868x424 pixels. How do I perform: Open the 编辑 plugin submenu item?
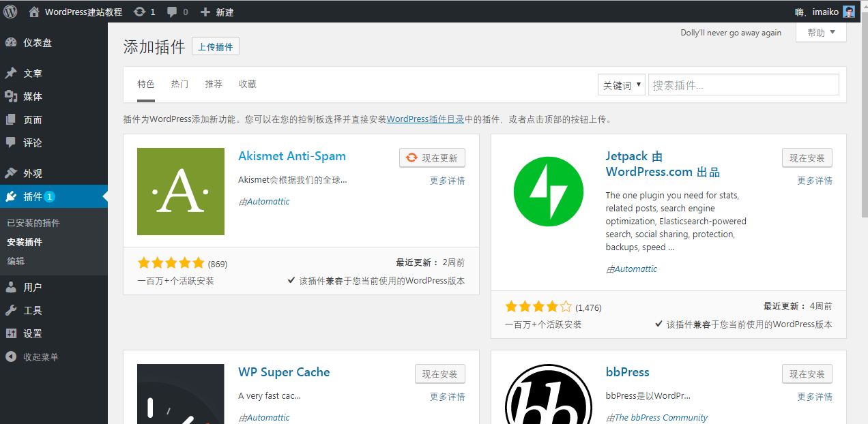(x=16, y=261)
